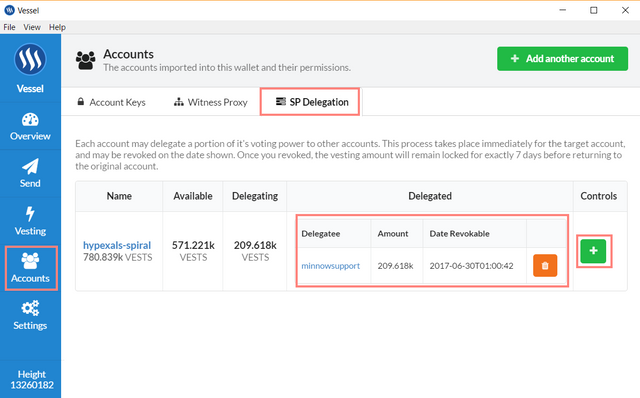Viewport: 640px width, 398px height.
Task: Open the hypexals-spiral account link
Action: [117, 245]
